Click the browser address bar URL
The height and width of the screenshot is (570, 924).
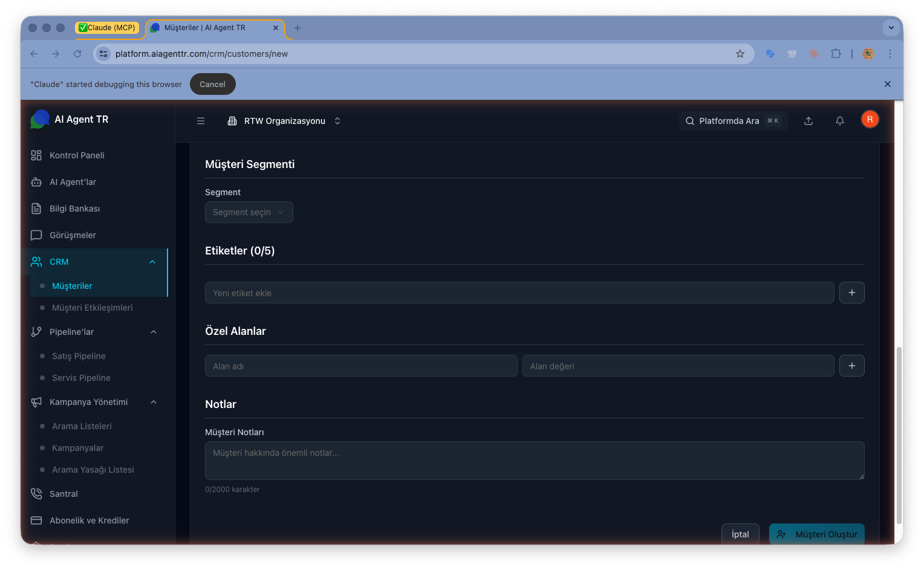pos(201,54)
